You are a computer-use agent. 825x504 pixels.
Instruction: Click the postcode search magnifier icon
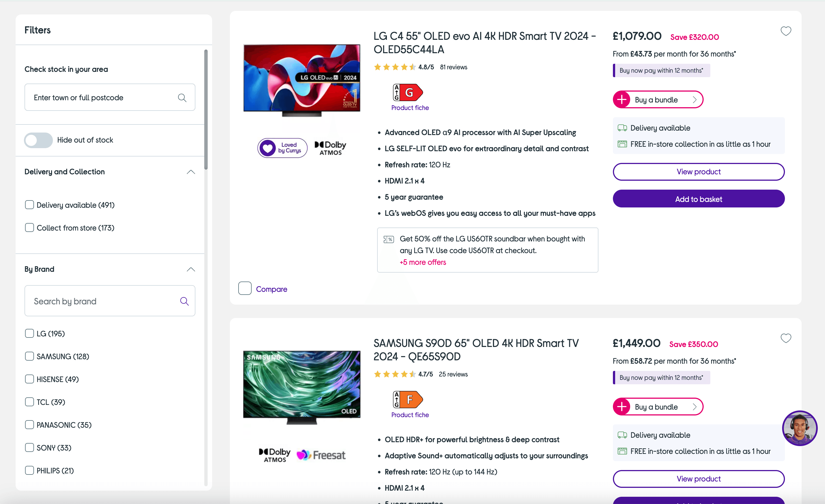(x=182, y=97)
